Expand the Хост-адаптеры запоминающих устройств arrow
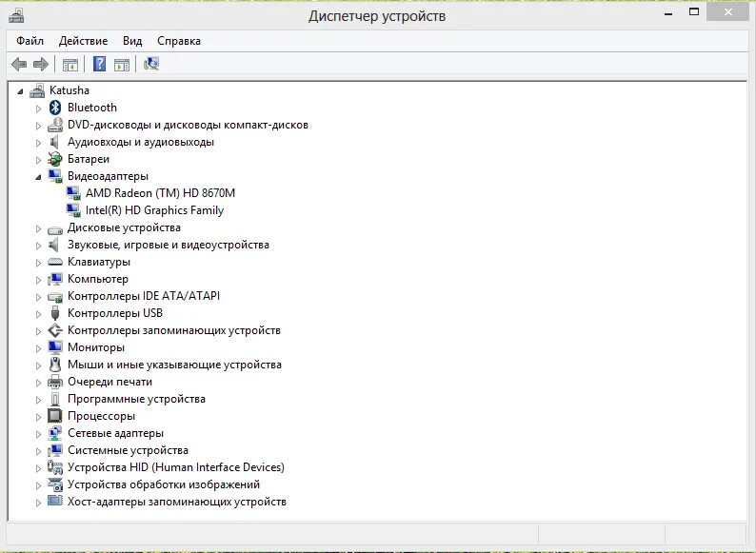This screenshot has height=553, width=756. (38, 503)
